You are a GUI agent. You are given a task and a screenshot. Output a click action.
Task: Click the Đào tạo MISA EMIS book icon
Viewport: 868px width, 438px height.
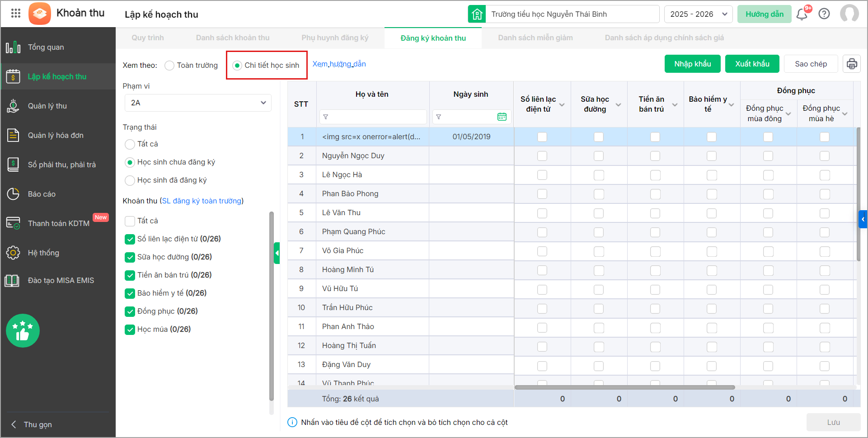click(12, 281)
